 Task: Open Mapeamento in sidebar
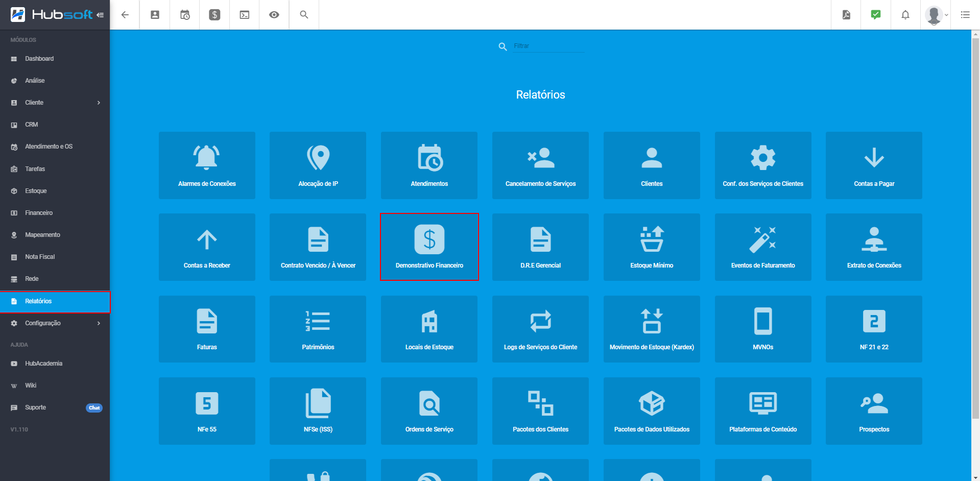click(55, 235)
